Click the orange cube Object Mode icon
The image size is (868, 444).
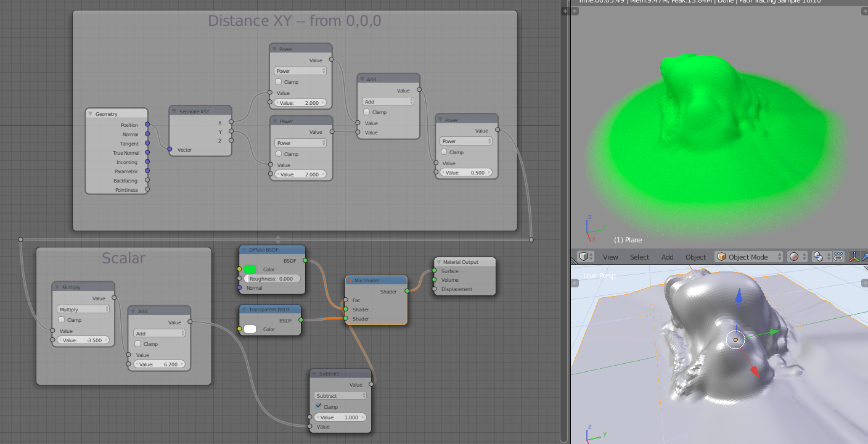721,257
